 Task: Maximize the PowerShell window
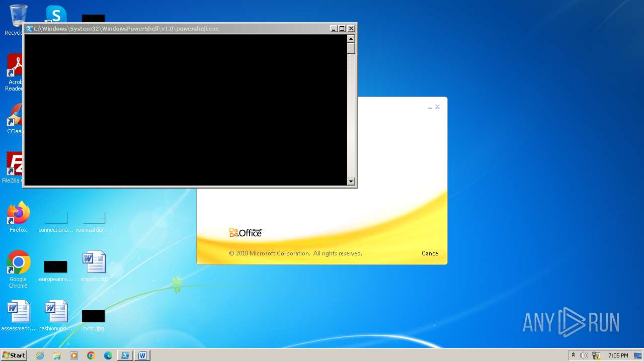click(342, 29)
